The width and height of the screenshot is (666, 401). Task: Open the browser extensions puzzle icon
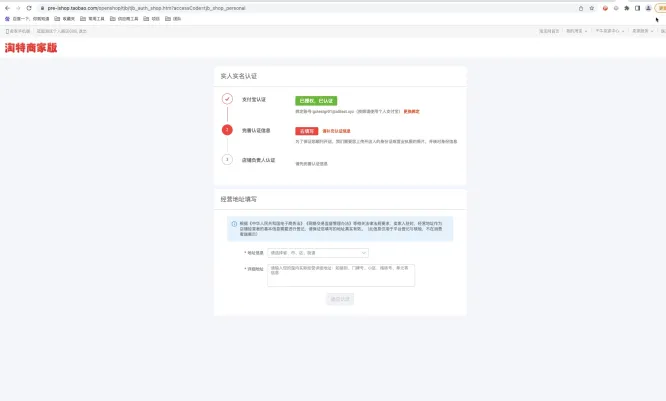click(x=627, y=8)
